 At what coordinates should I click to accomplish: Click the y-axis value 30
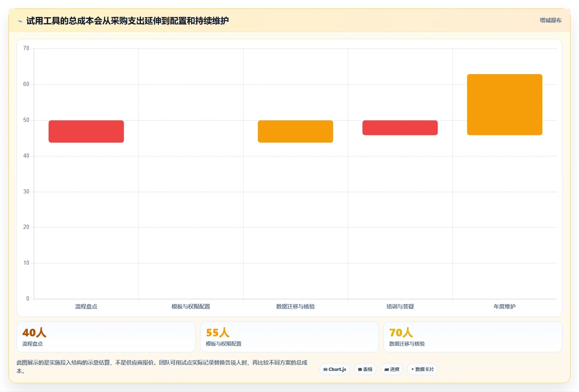[x=26, y=192]
